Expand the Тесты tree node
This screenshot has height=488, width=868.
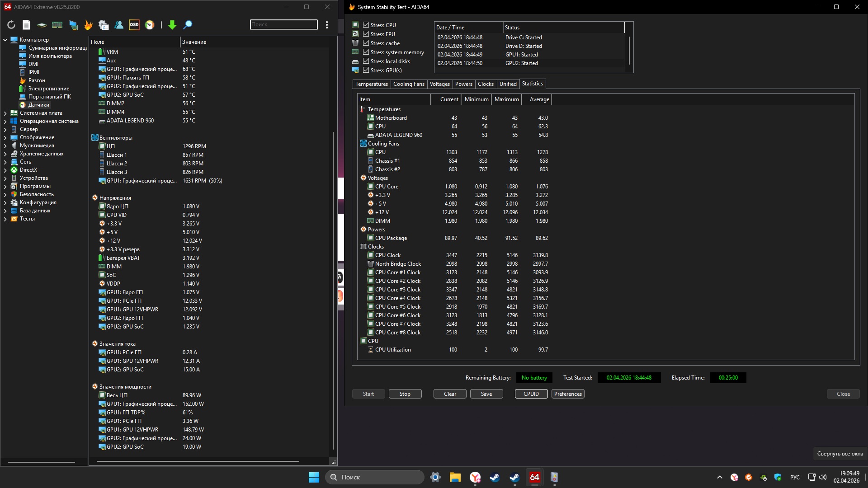coord(5,219)
